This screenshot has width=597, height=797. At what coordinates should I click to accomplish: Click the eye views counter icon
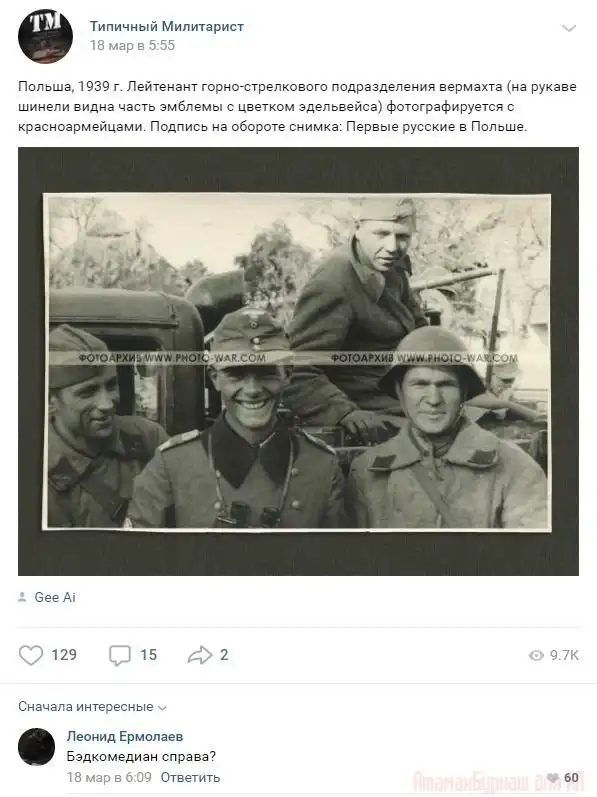(x=536, y=655)
